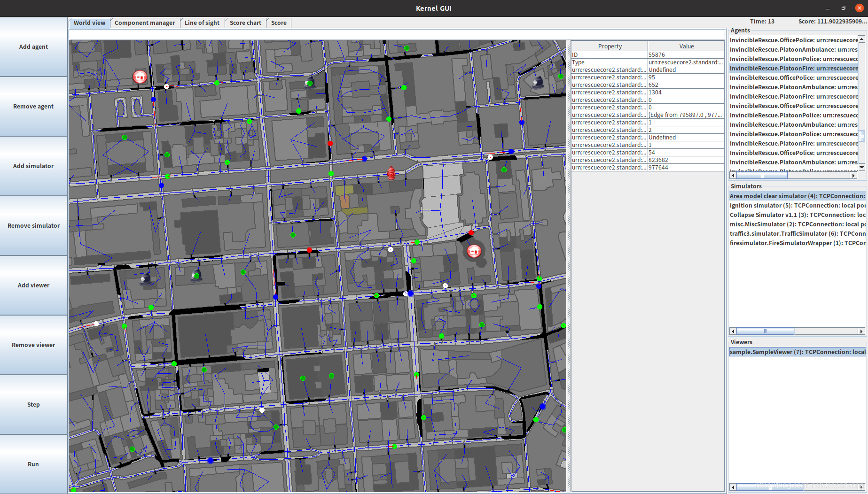Click the Simulators list scroll left arrow
This screenshot has height=494, width=868.
coord(733,332)
